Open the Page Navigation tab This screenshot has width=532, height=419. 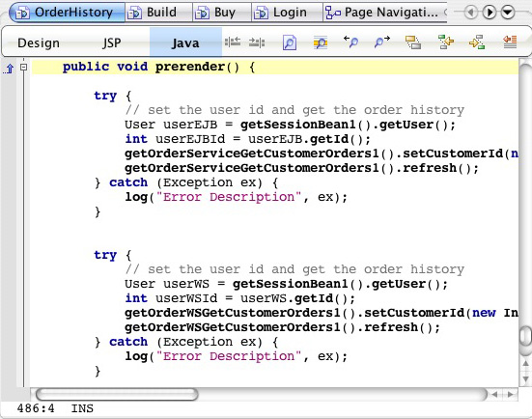384,13
